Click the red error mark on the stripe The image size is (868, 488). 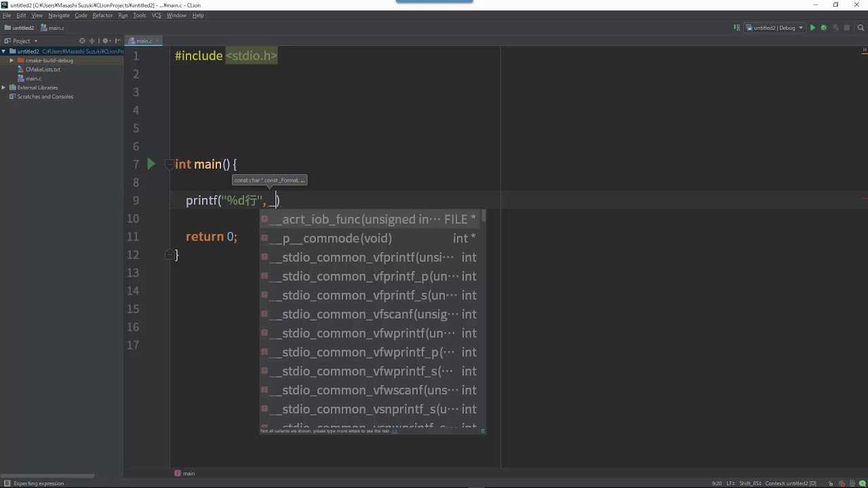[x=865, y=199]
